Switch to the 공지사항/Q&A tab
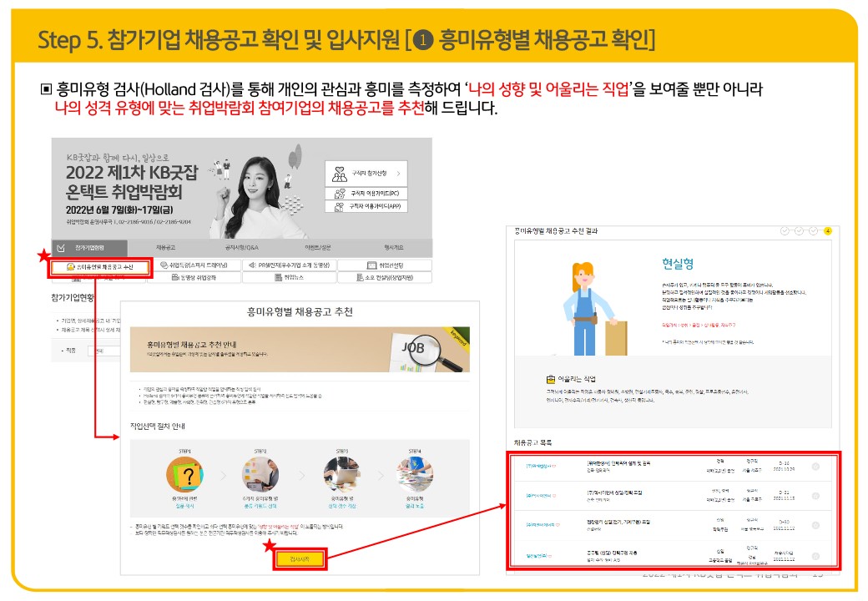868x601 pixels. point(241,248)
